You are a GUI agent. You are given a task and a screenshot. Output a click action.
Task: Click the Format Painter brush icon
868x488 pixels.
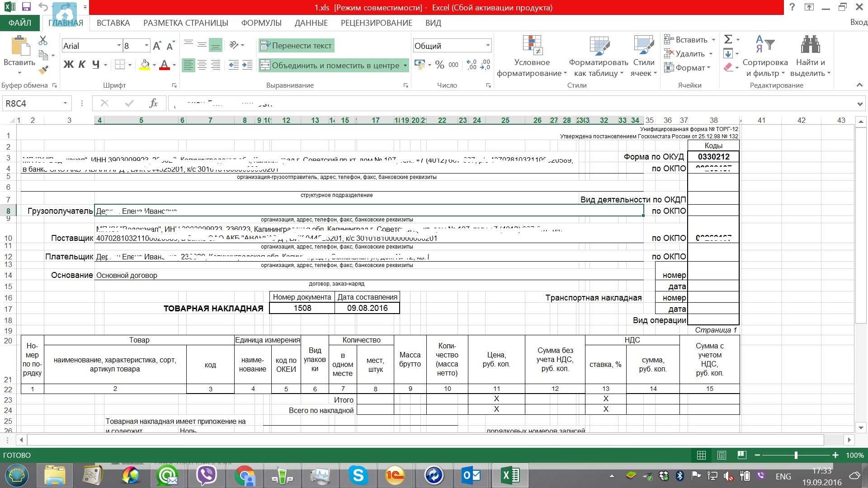click(43, 70)
